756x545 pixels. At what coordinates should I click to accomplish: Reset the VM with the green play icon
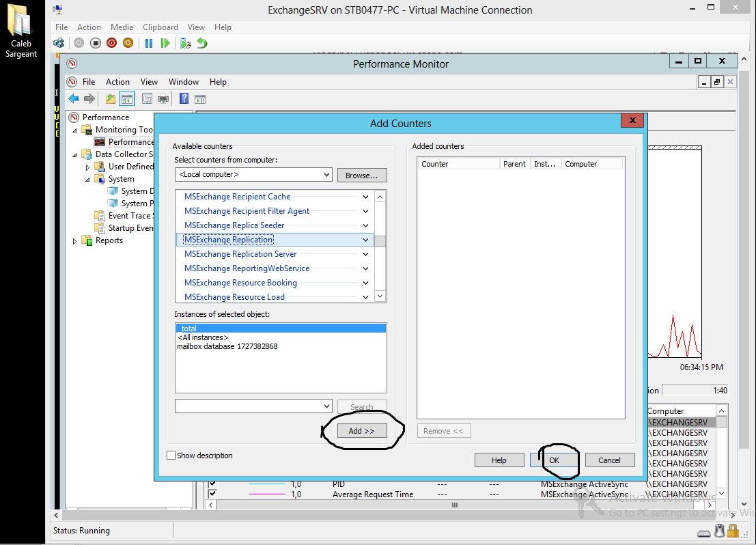pyautogui.click(x=165, y=44)
